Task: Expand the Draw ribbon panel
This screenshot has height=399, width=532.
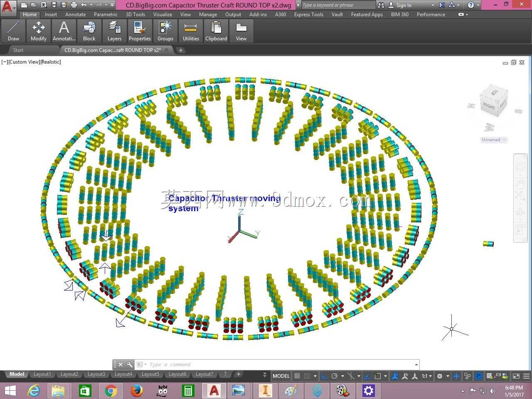Action: point(13,31)
